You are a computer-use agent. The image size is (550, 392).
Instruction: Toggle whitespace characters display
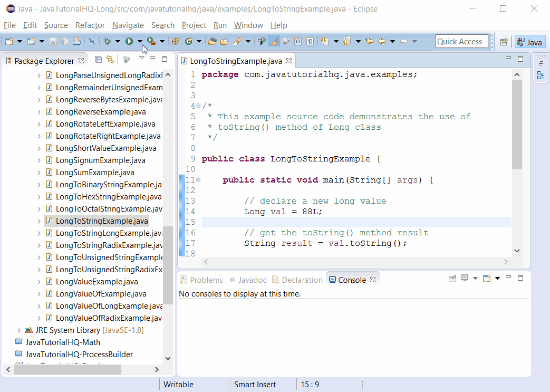[x=310, y=42]
